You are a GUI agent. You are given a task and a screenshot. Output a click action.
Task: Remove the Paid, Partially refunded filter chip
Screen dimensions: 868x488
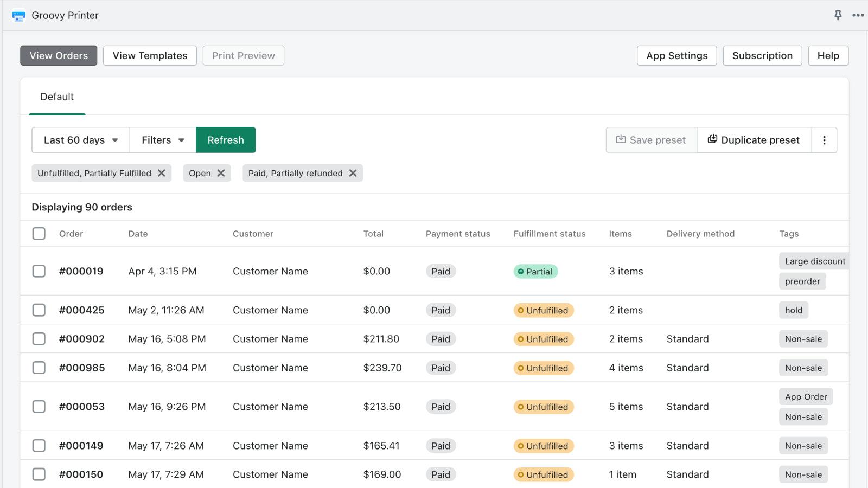(353, 173)
